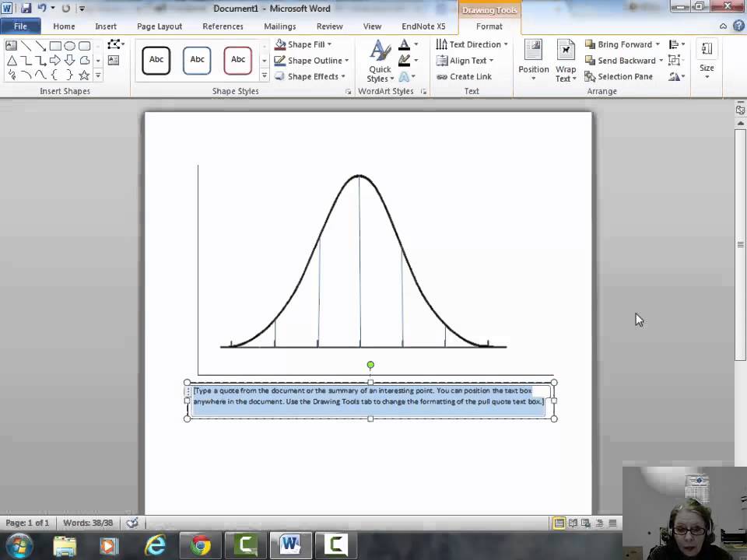This screenshot has width=747, height=560.
Task: Switch to the Home tab
Action: pos(64,26)
